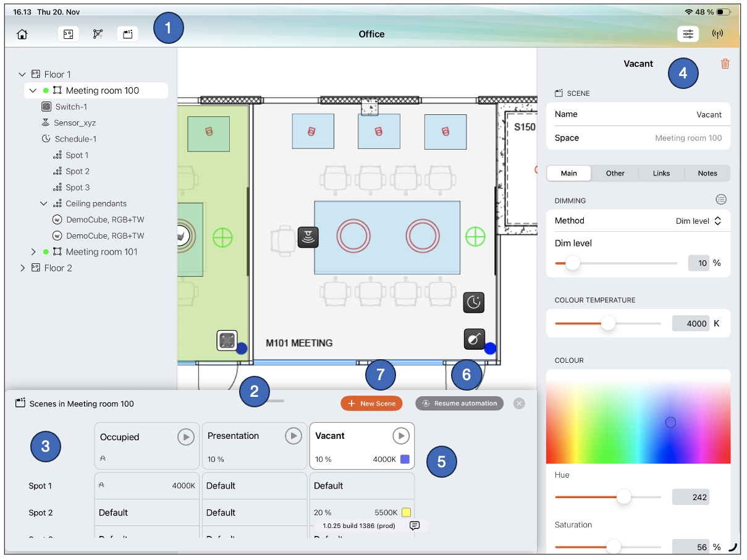Click the network broadcast antenna icon
Image resolution: width=747 pixels, height=560 pixels.
[x=717, y=34]
